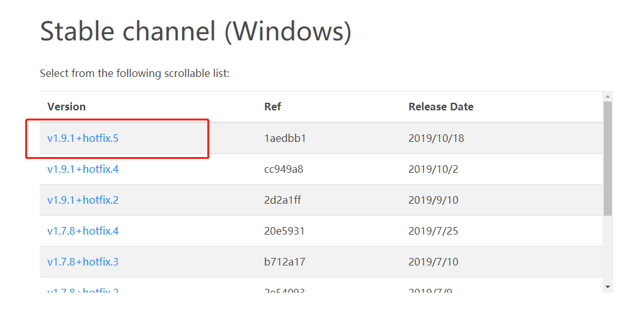Image resolution: width=644 pixels, height=321 pixels.
Task: Click the ref hash 20e5931
Action: pyautogui.click(x=284, y=231)
